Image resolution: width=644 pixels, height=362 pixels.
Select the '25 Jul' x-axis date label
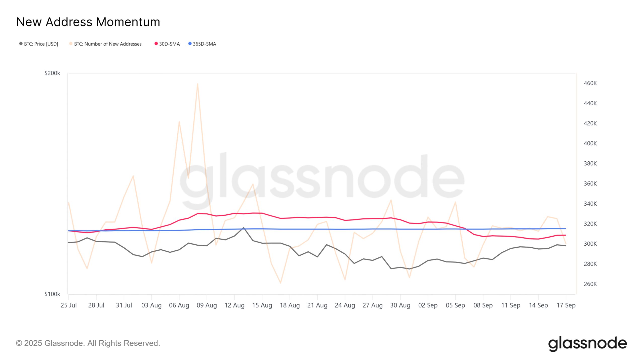coord(68,305)
